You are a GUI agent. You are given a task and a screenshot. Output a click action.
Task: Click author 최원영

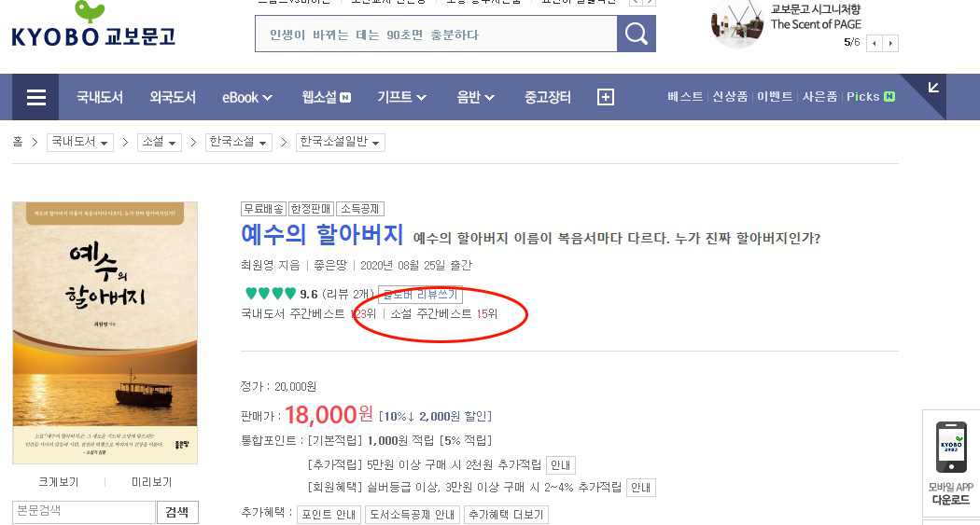(257, 266)
